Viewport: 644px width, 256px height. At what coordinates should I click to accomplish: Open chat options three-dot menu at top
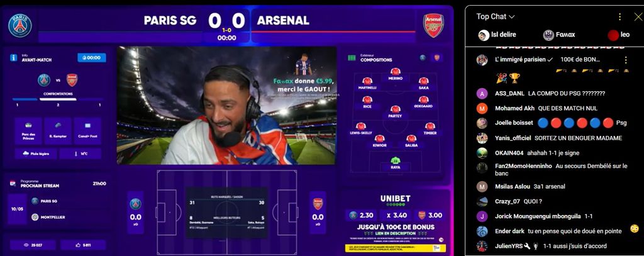[619, 16]
